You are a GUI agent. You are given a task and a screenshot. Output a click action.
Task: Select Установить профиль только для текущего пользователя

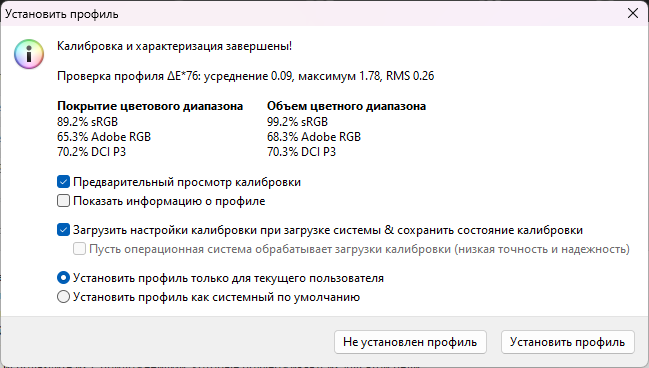[x=63, y=278]
